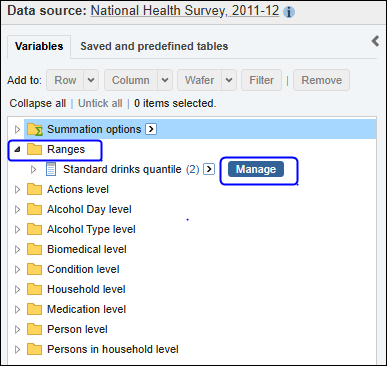The image size is (387, 366).
Task: Click the Untick all link
Action: tap(100, 103)
